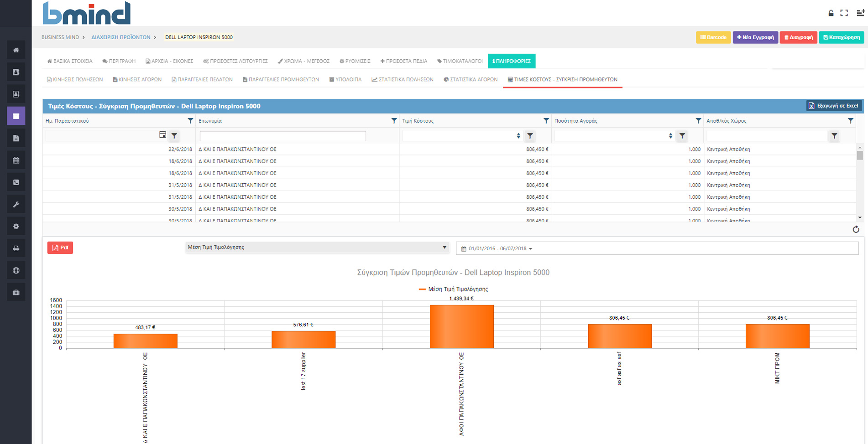Open the phone sidebar icon

click(16, 182)
